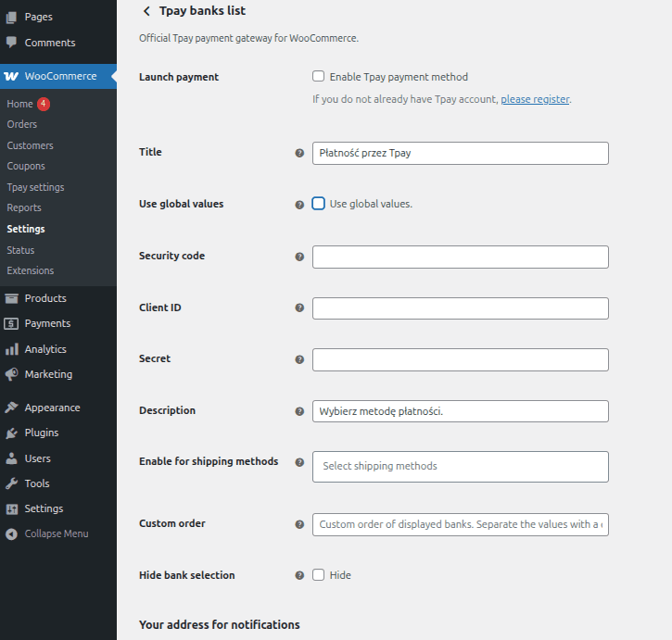672x640 pixels.
Task: Click the help icon next to Secret
Action: [x=299, y=359]
